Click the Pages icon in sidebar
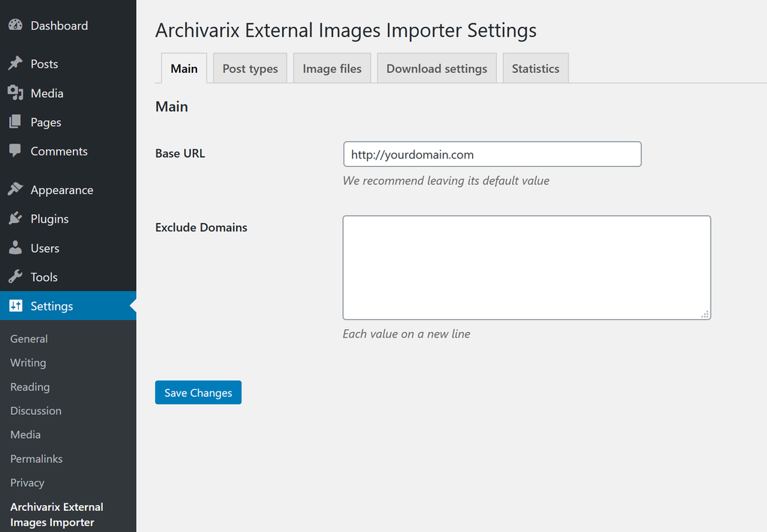Image resolution: width=767 pixels, height=532 pixels. [x=15, y=122]
